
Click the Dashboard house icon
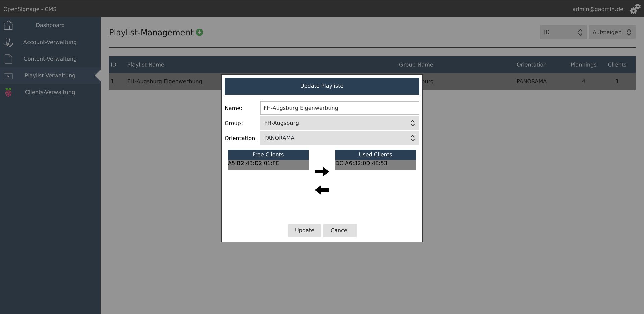click(8, 25)
